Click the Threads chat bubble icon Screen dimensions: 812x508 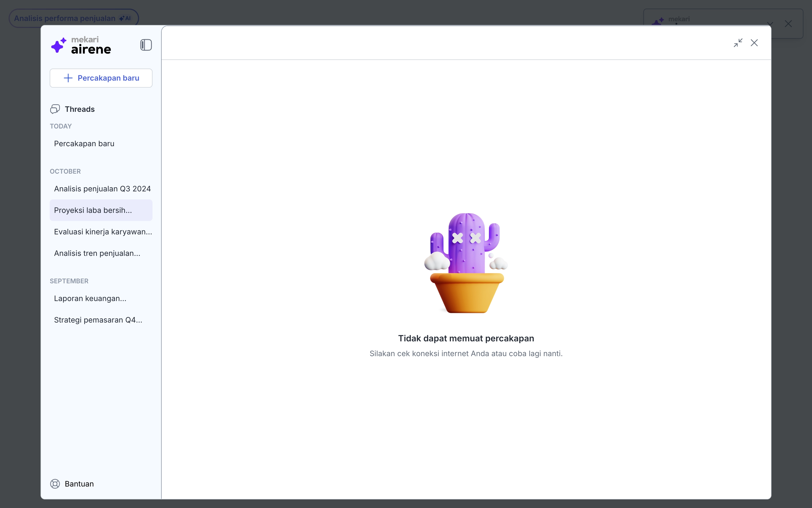tap(55, 109)
